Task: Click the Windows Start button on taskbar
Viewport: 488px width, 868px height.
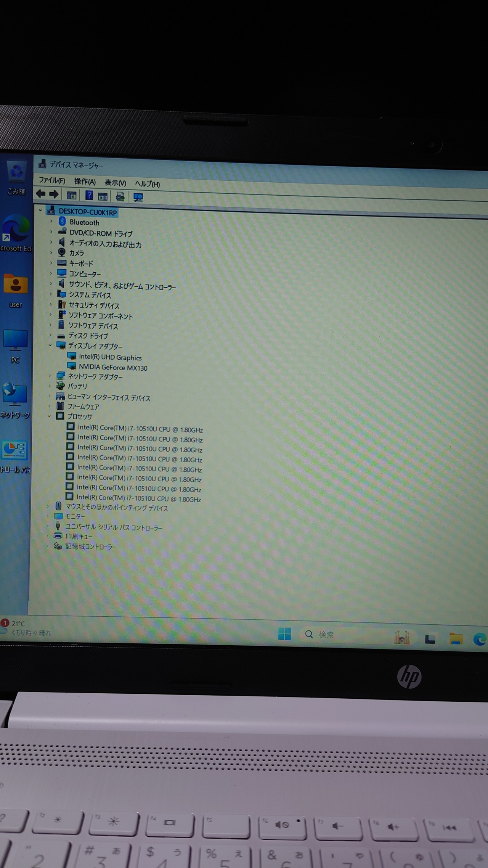Action: pyautogui.click(x=284, y=633)
